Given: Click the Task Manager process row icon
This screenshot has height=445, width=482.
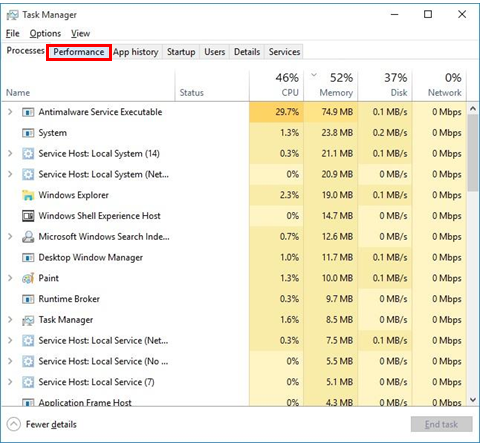Looking at the screenshot, I should pyautogui.click(x=28, y=320).
